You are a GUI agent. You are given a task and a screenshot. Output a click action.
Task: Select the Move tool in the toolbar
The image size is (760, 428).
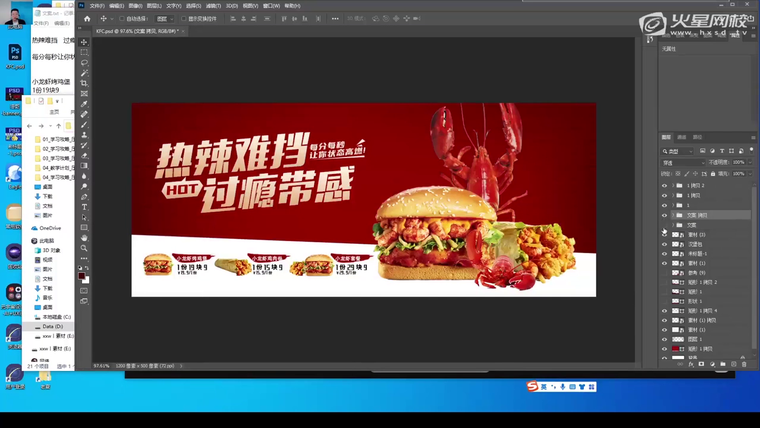pyautogui.click(x=85, y=42)
